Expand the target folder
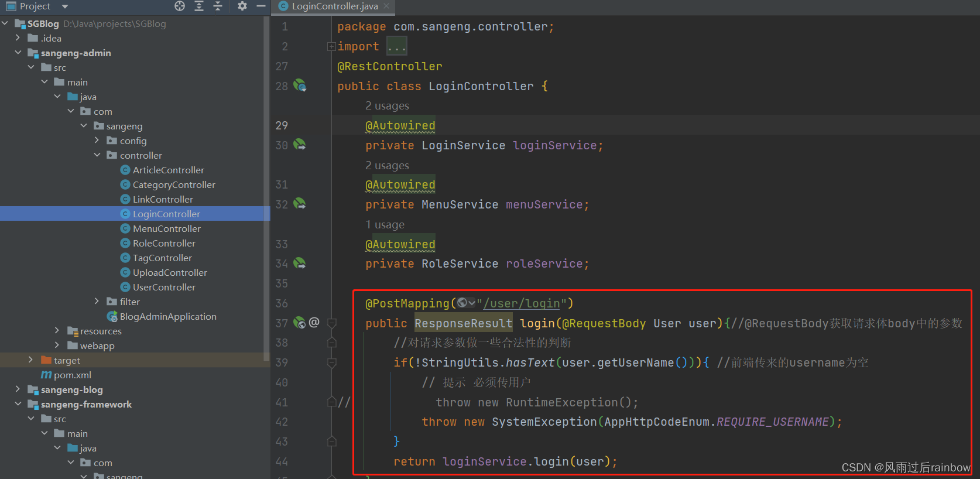Screen dimensions: 980x479 (x=30, y=360)
